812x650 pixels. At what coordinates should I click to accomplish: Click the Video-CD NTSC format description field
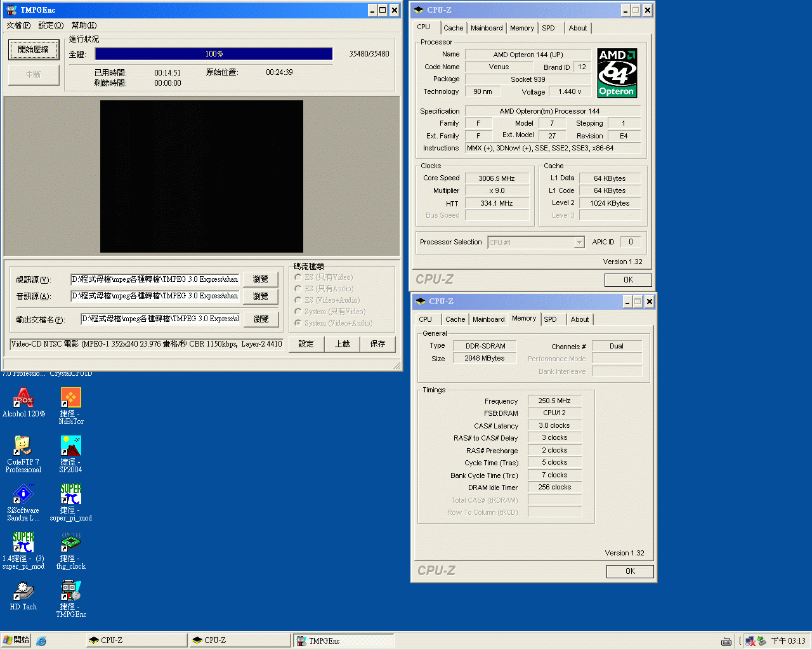(x=147, y=344)
